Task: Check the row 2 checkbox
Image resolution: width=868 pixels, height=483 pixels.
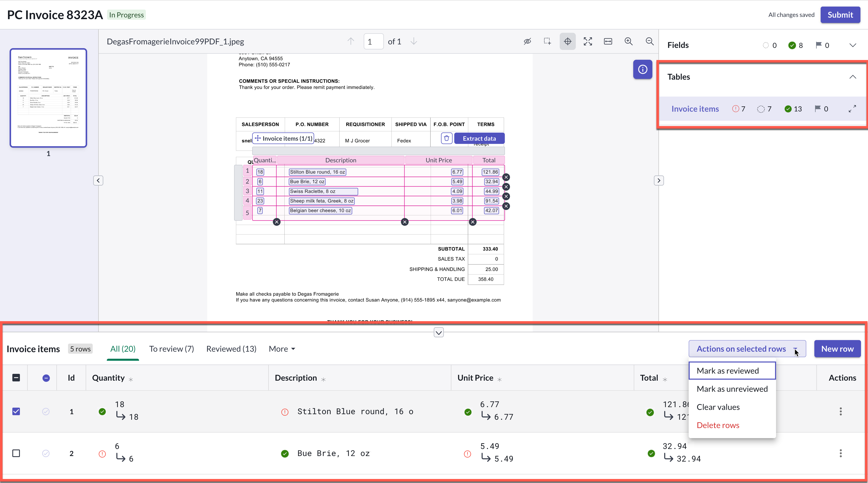Action: point(16,453)
